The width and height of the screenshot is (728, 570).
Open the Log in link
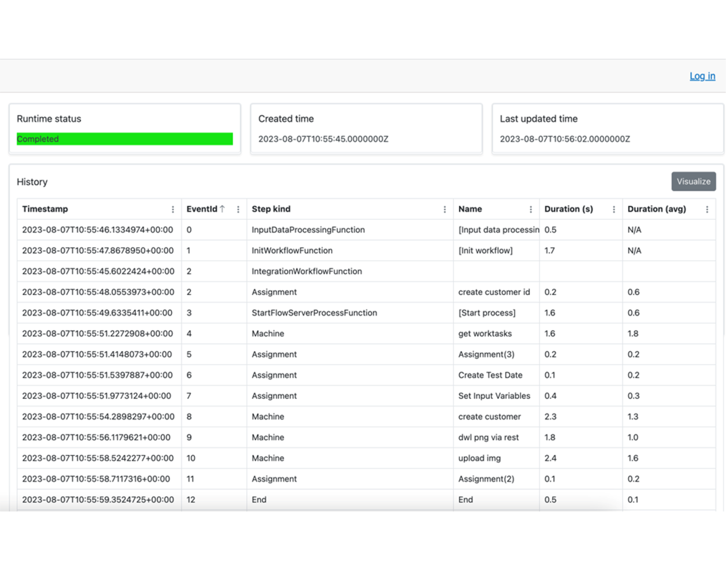pos(702,76)
